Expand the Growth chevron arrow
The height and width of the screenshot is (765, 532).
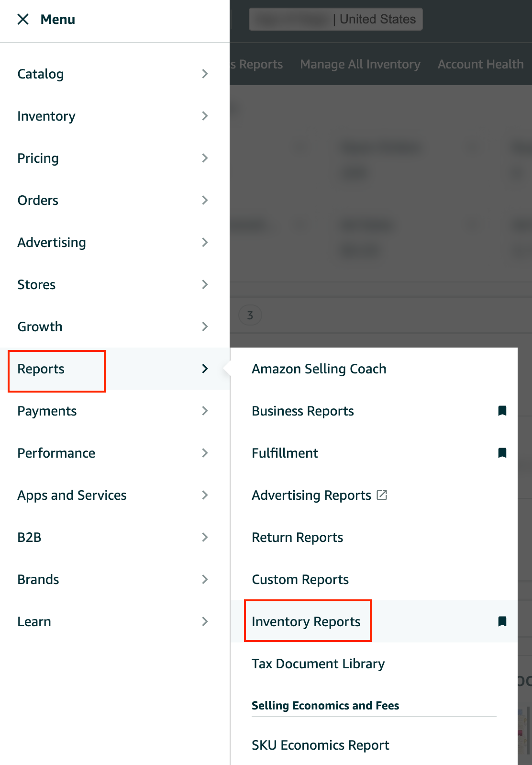(205, 326)
